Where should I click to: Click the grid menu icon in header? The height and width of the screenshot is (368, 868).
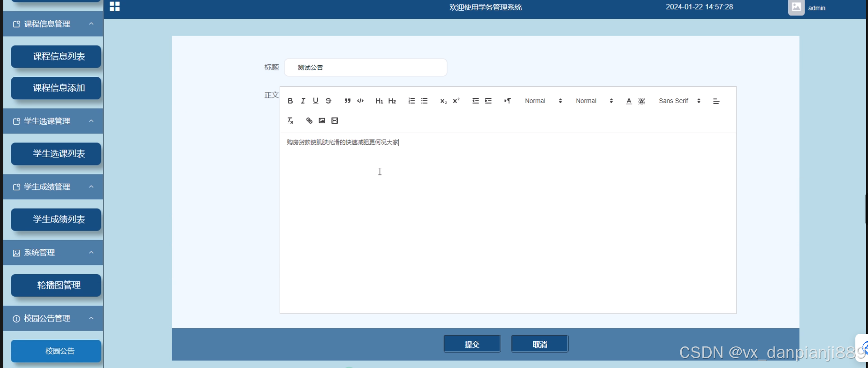(115, 7)
